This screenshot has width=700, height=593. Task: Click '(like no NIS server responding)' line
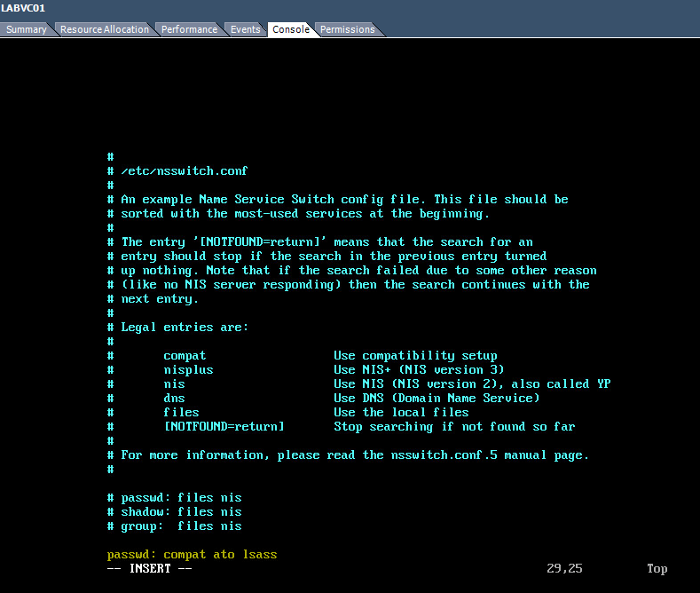point(348,285)
